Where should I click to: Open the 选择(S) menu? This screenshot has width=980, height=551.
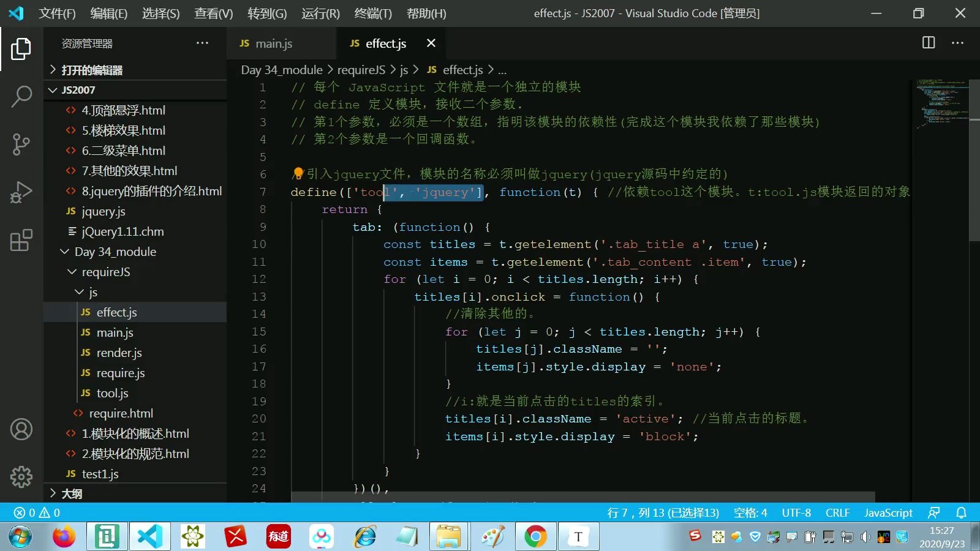click(161, 13)
